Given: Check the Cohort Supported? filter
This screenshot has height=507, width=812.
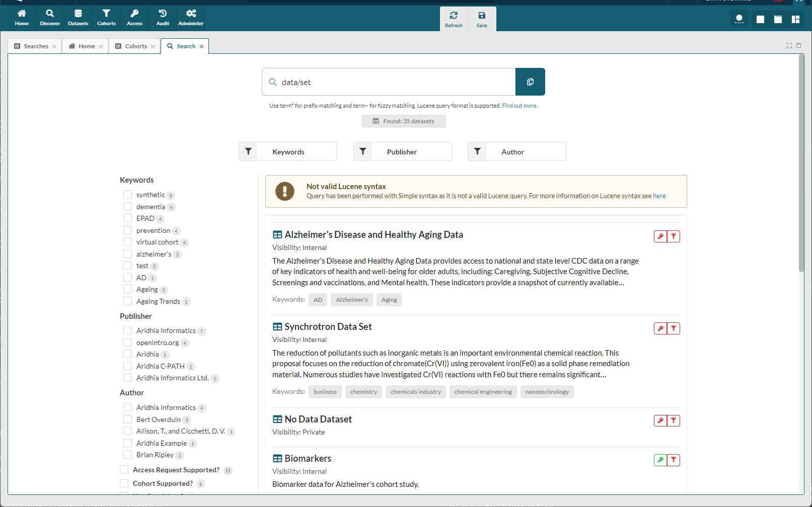Looking at the screenshot, I should [123, 483].
